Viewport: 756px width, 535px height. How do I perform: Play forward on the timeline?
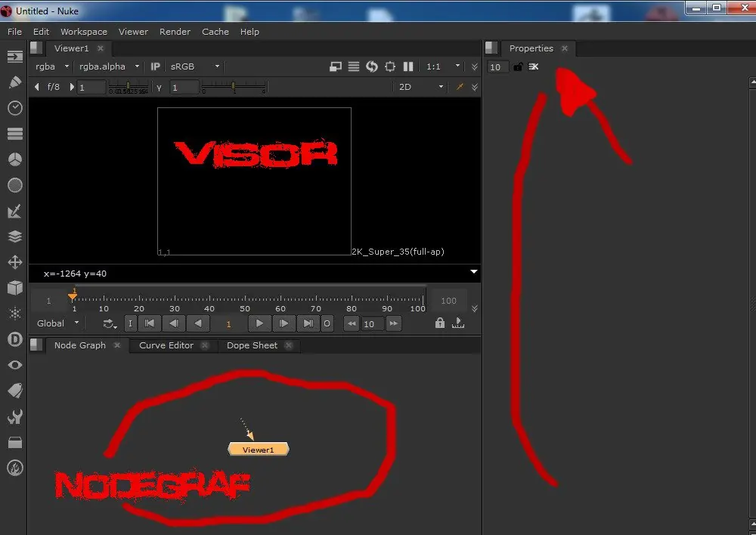tap(259, 323)
